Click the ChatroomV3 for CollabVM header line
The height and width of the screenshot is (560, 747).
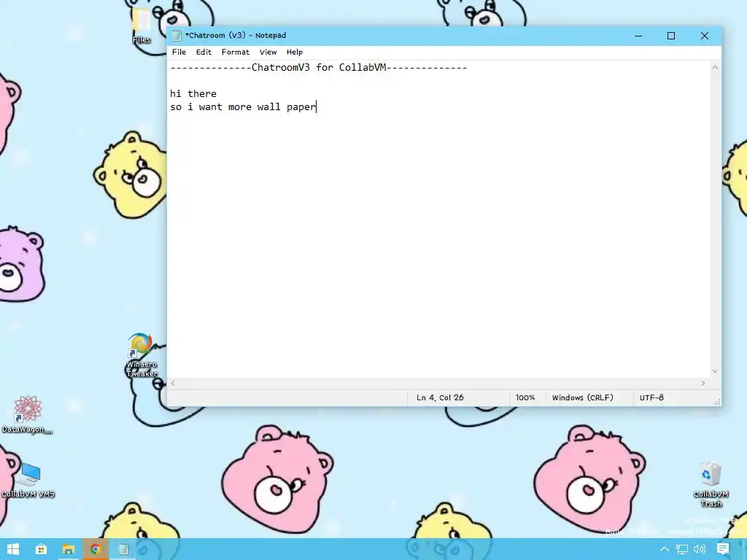pos(318,67)
